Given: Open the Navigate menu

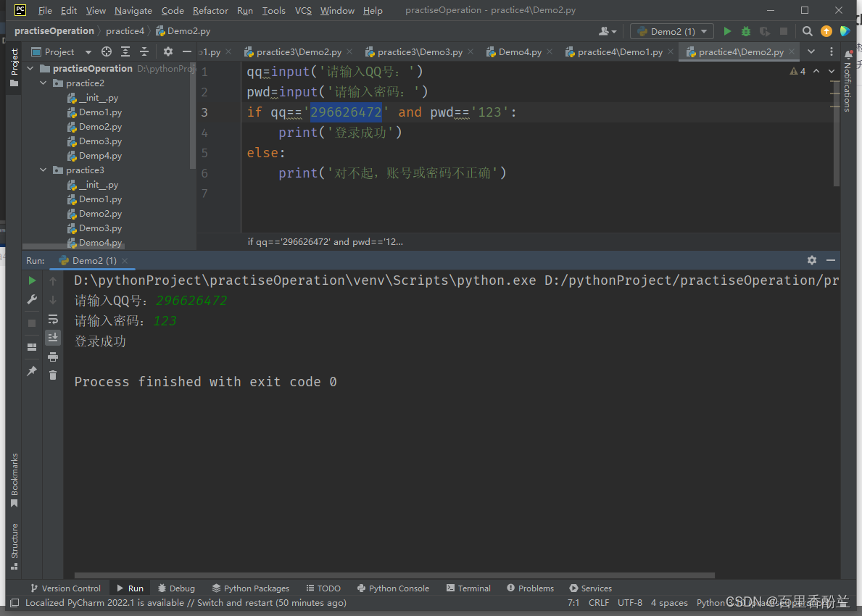Looking at the screenshot, I should pos(133,10).
